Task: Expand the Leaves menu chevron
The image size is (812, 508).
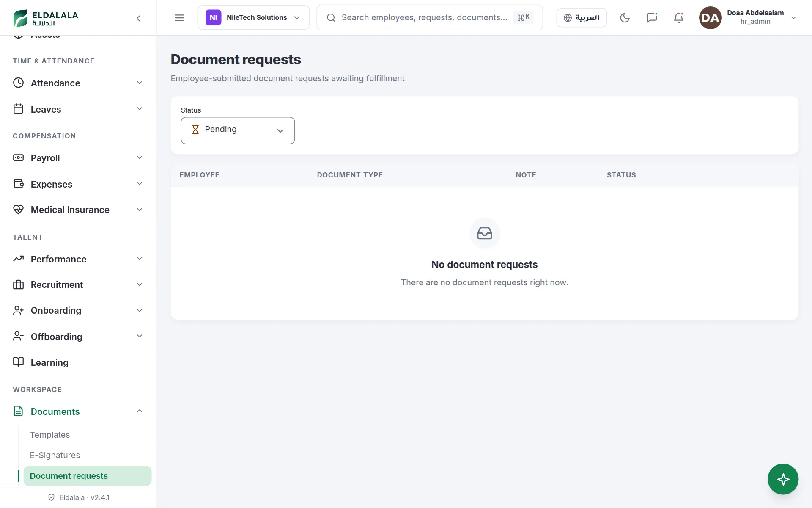Action: point(140,109)
